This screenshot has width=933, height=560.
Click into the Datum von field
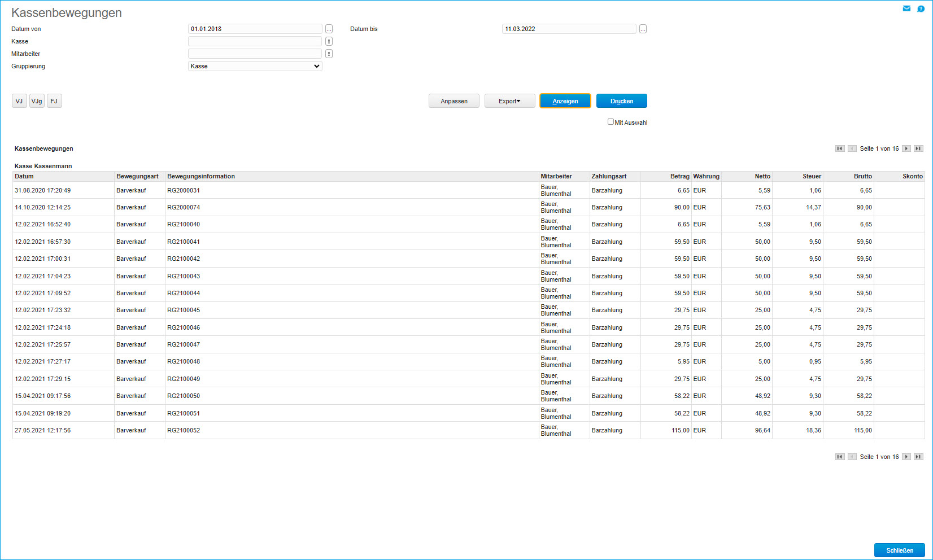255,29
